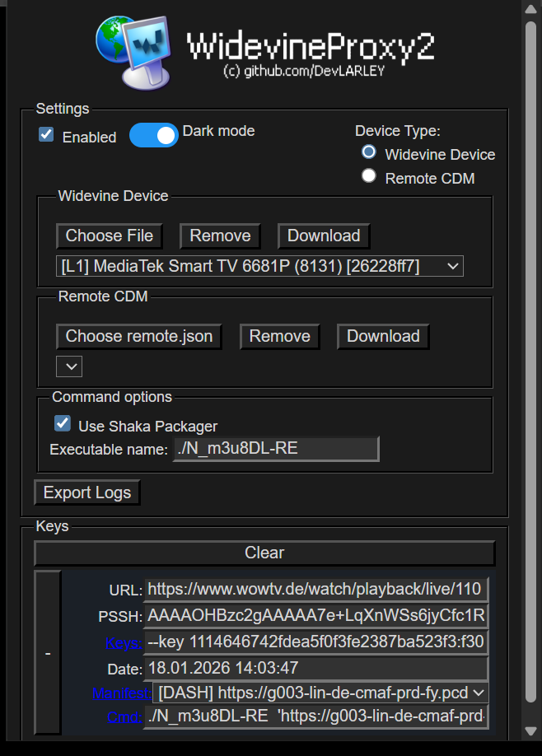Toggle the Dark mode switch
This screenshot has width=542, height=756.
tap(154, 135)
